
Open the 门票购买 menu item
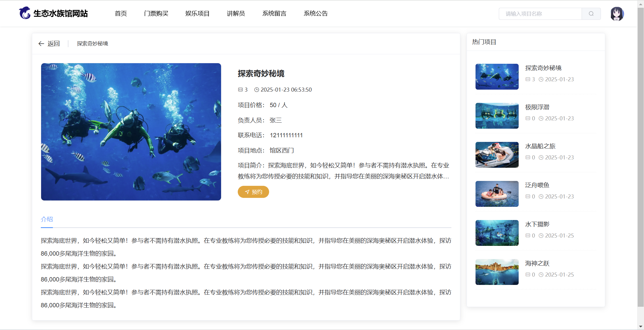pos(156,13)
